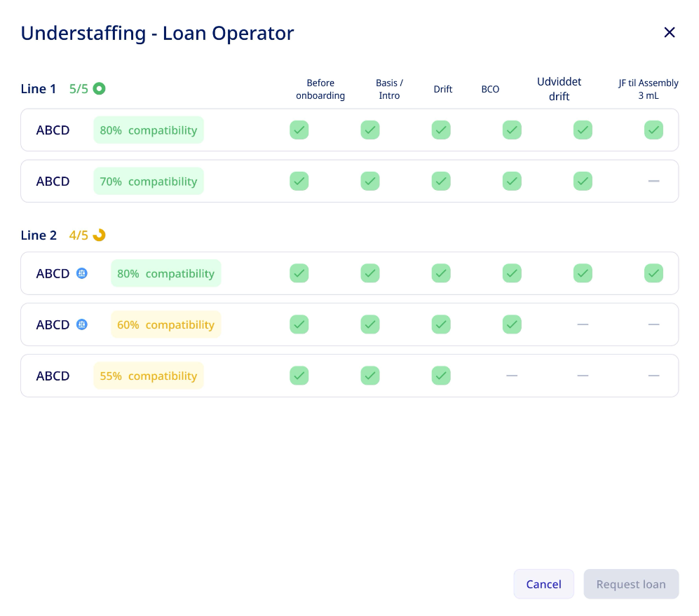Screen dimensions: 699x616
Task: Select the 80% compatibility badge under Line 1
Action: (x=149, y=130)
